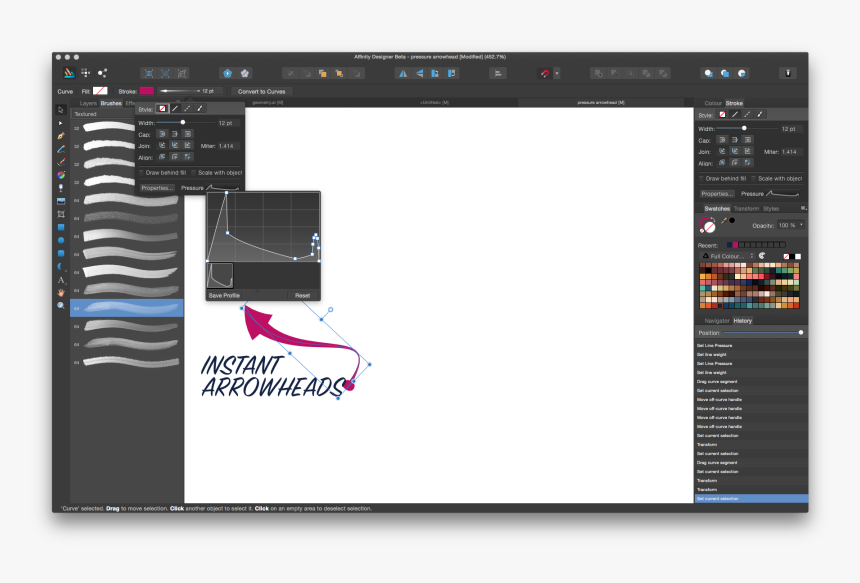Switch to the Transform tab
Viewport: 860px width, 583px height.
tap(746, 208)
